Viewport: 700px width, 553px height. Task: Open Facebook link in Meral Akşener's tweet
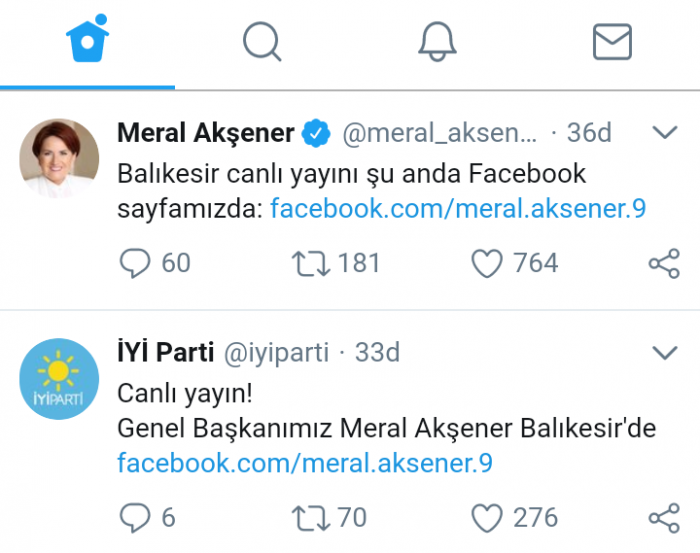click(x=458, y=208)
